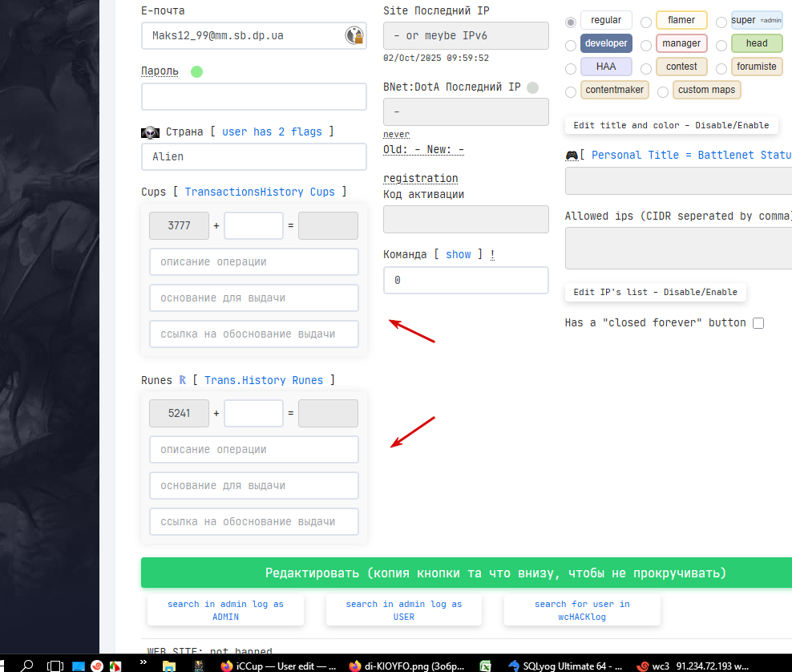Click the Код активации field
Viewport: 792px width, 672px height.
(x=466, y=219)
